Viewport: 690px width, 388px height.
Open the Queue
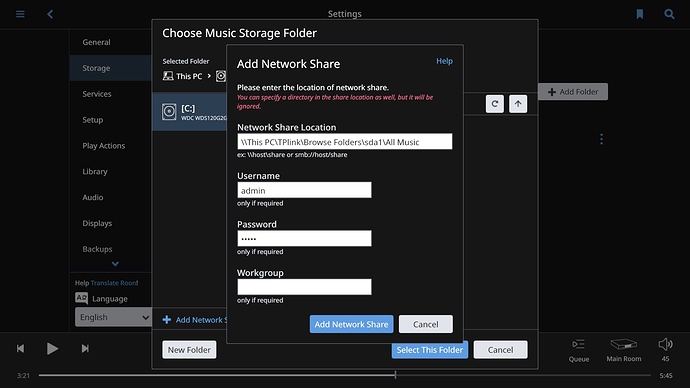click(x=579, y=350)
